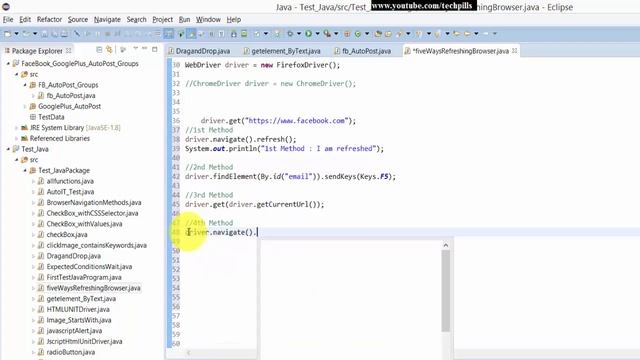Open the Window menu
This screenshot has height=360, width=640.
(x=208, y=20)
